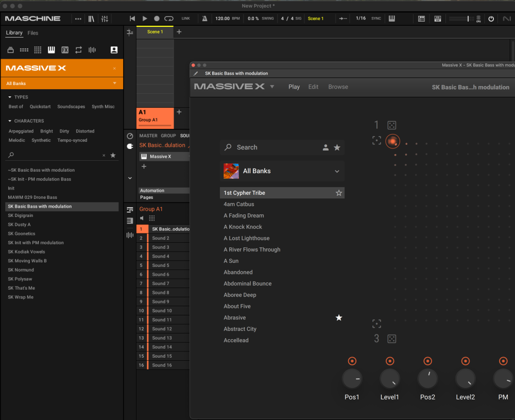Start playback with the Play button
This screenshot has height=420, width=515.
145,19
